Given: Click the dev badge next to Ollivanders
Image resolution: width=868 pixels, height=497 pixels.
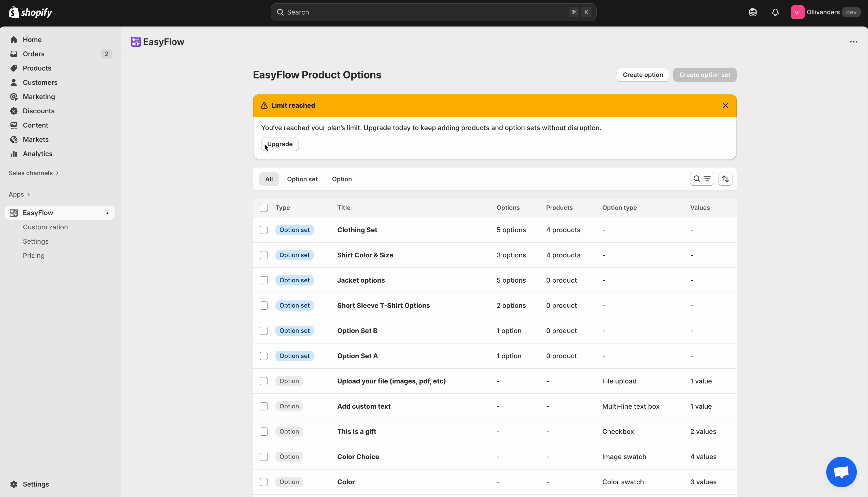Looking at the screenshot, I should pos(851,12).
